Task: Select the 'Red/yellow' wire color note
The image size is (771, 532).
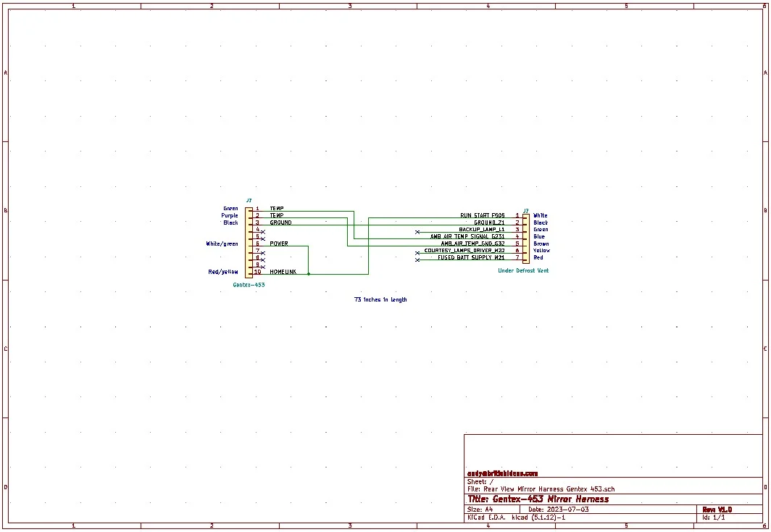Action: (222, 272)
